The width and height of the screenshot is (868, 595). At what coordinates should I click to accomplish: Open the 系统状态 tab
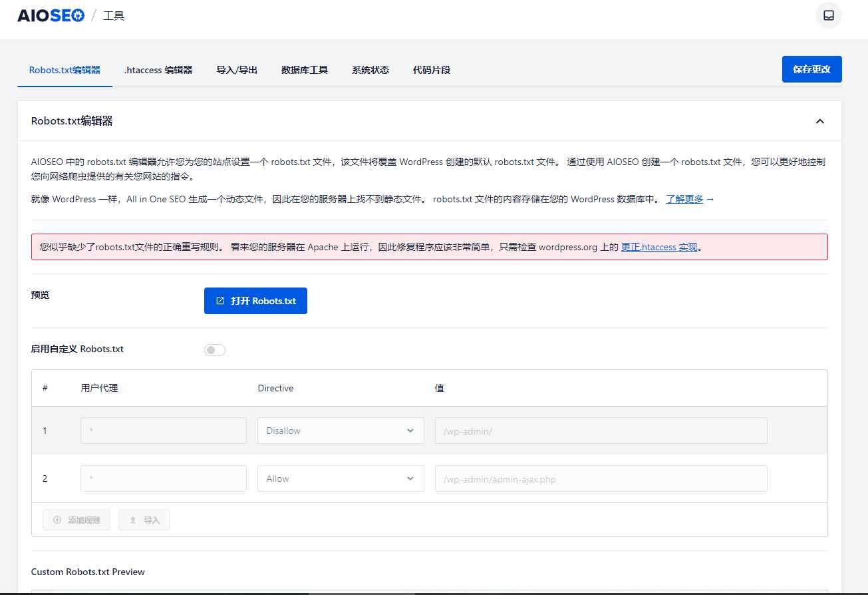(x=370, y=69)
